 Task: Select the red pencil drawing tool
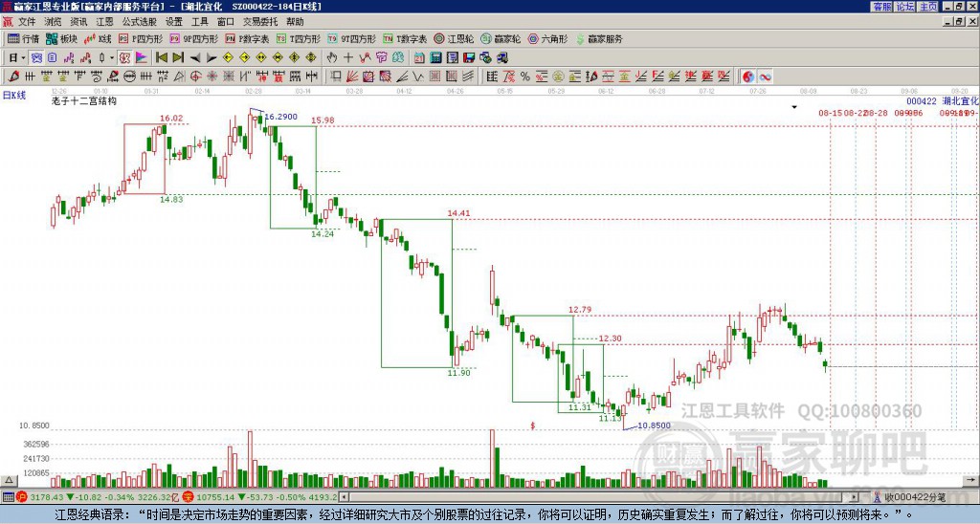pos(13,76)
